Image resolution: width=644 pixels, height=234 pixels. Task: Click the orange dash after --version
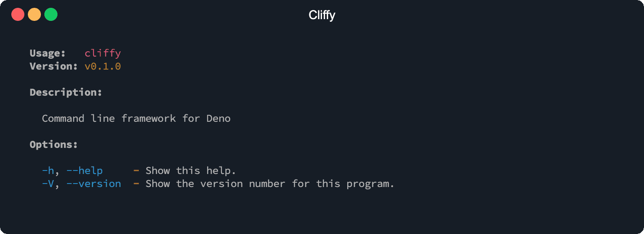[136, 184]
